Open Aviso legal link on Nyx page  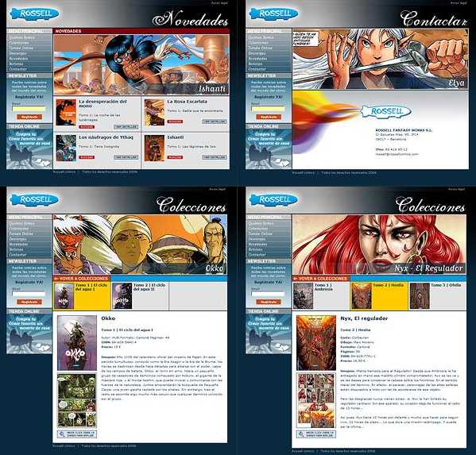point(457,189)
